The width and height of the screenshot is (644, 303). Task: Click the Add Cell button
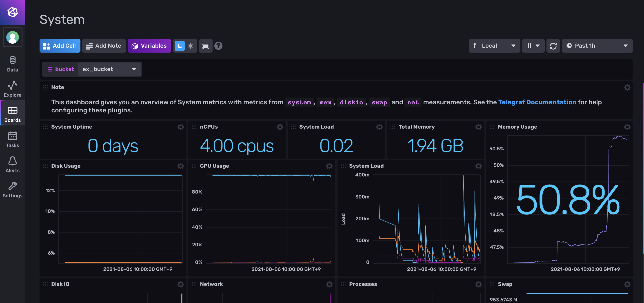[x=60, y=46]
